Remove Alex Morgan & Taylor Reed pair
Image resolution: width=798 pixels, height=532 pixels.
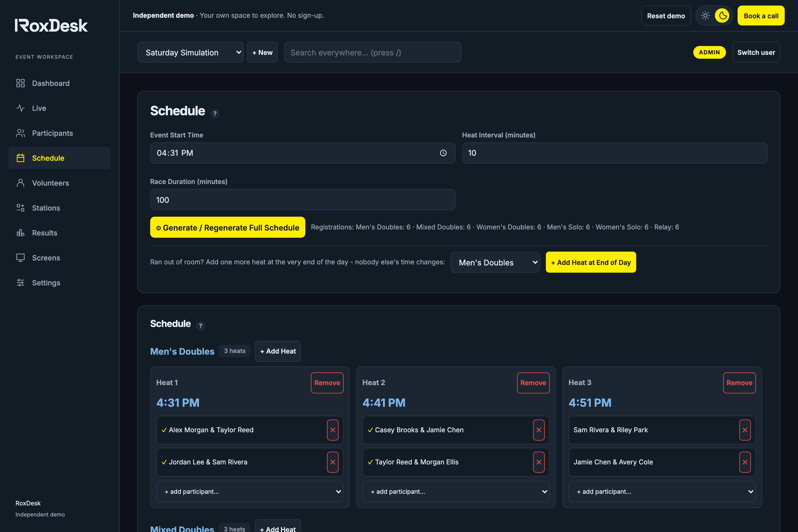tap(332, 430)
